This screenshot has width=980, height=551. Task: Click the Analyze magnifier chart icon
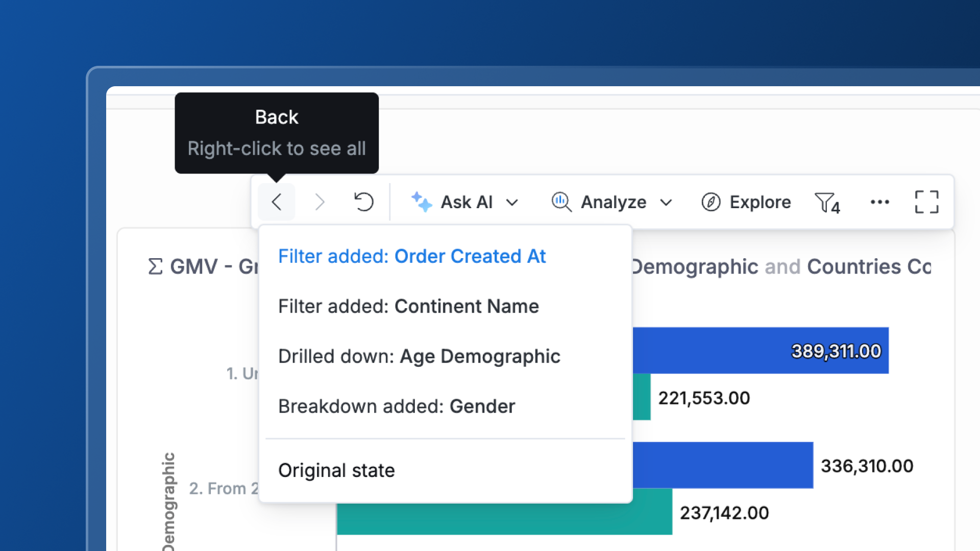[x=561, y=202]
